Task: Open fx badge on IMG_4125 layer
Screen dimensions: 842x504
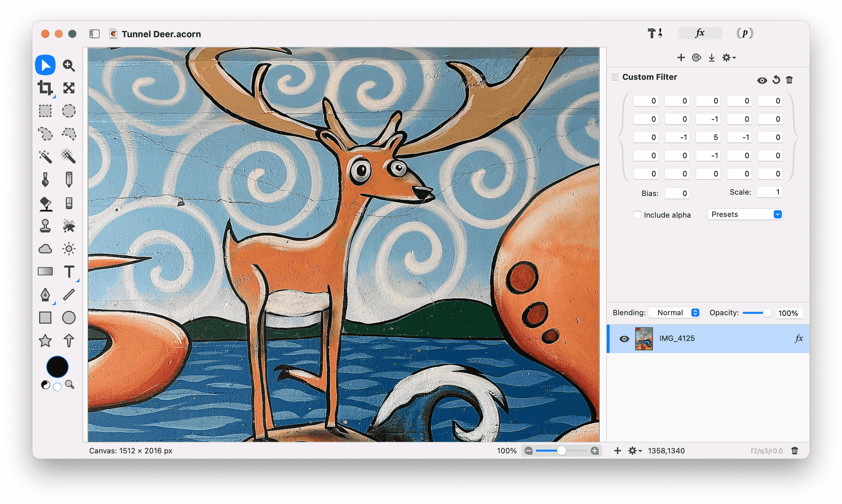Action: pyautogui.click(x=799, y=339)
